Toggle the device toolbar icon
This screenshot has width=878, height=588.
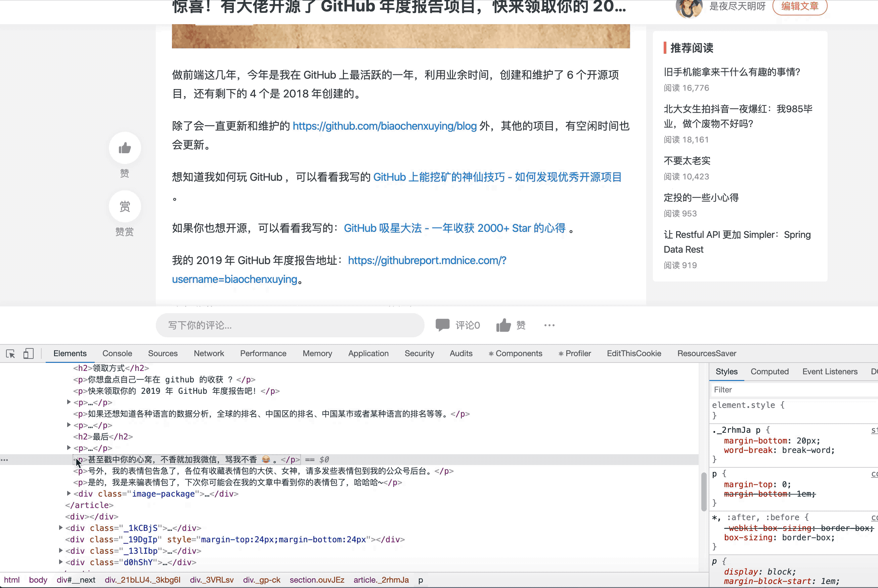tap(29, 353)
